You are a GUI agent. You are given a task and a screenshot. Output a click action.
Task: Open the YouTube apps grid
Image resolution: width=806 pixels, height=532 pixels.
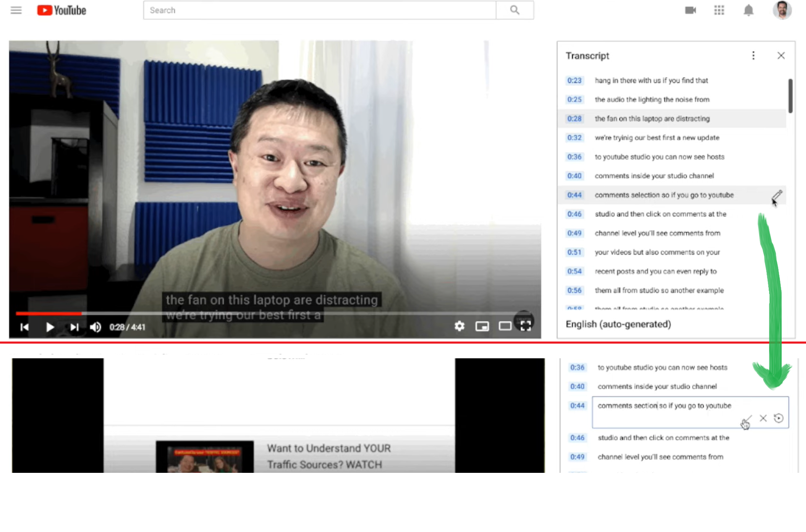[x=719, y=10]
